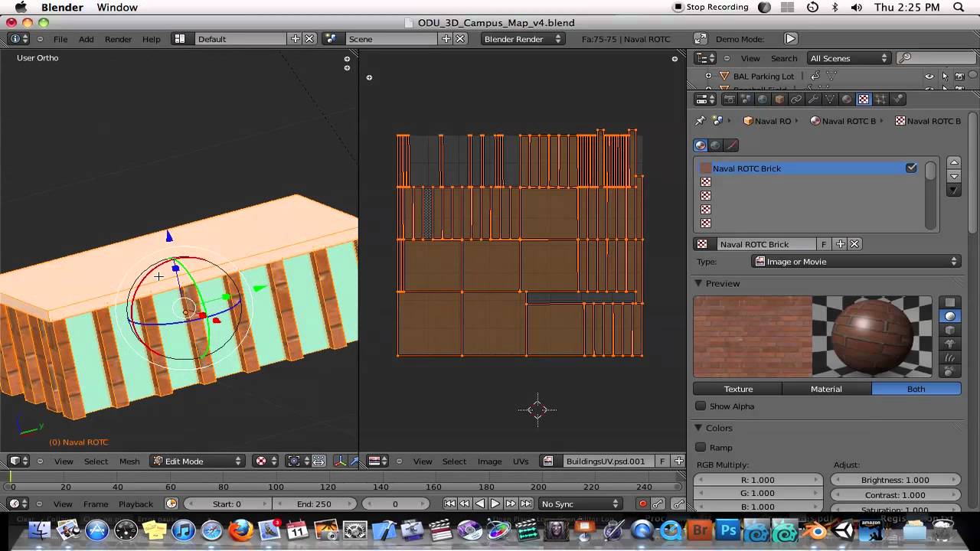This screenshot has width=980, height=551.
Task: Adjust Contrast value field
Action: pyautogui.click(x=894, y=495)
